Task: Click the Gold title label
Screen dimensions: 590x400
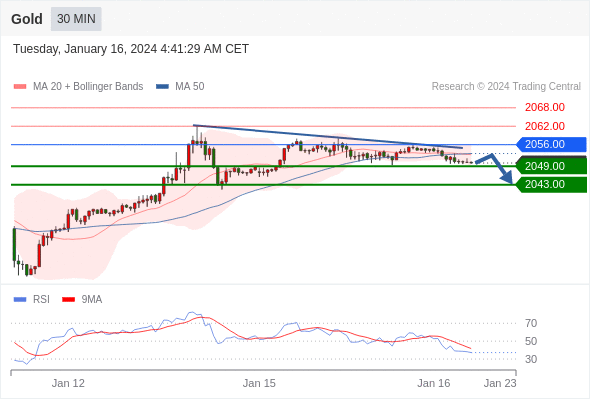Action: pos(27,19)
